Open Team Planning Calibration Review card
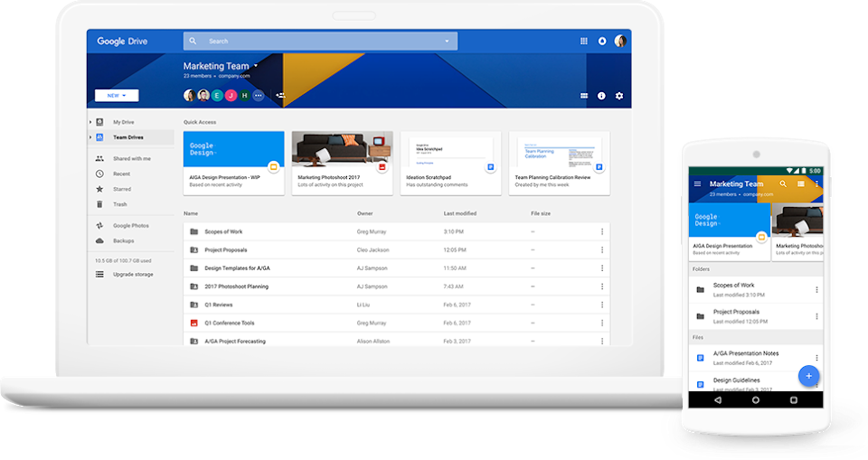868x460 pixels. pos(559,164)
